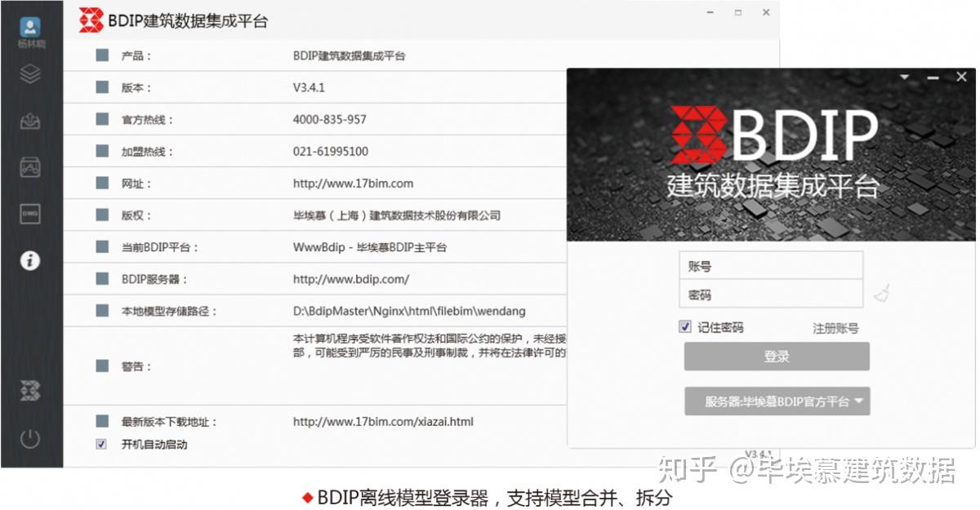Focus the 密码 password input field
Screen dimensions: 980x510
point(771,295)
